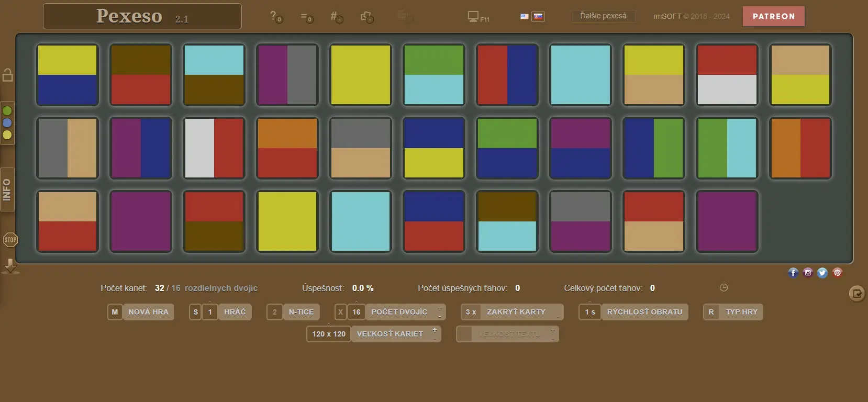The height and width of the screenshot is (402, 868).
Task: Open the RÝCHLOSŤ OBRATU speed selector
Action: click(644, 312)
